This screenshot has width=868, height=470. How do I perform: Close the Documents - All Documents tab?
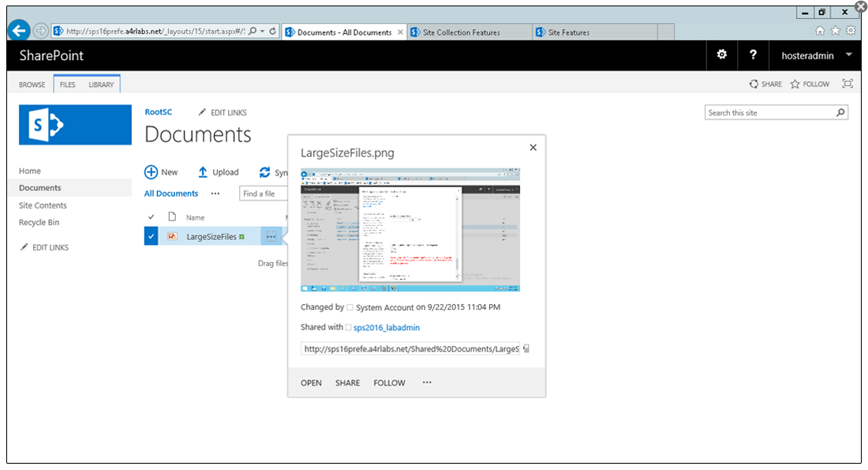[400, 32]
